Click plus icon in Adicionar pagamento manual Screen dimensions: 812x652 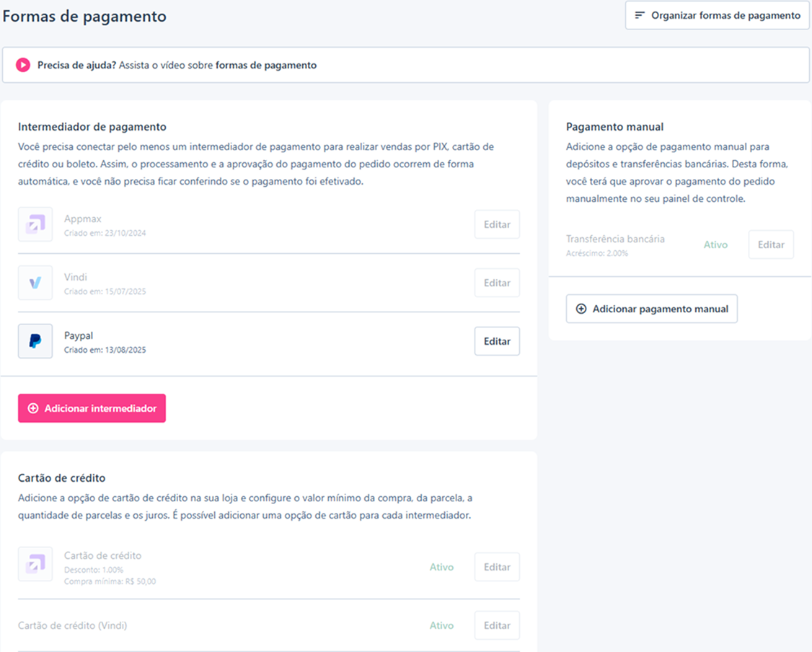click(x=581, y=309)
